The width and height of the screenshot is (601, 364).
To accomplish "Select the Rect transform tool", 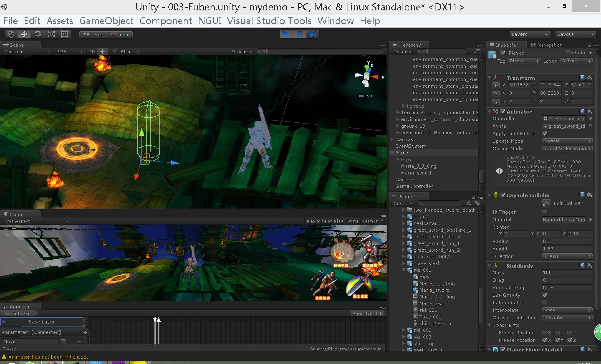I will tap(64, 34).
